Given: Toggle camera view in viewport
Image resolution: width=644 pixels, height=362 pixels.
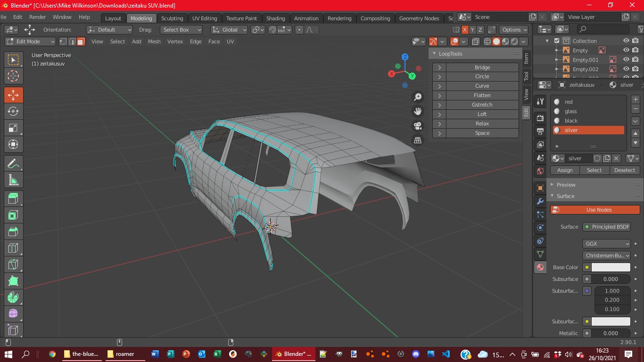Looking at the screenshot, I should pyautogui.click(x=418, y=126).
